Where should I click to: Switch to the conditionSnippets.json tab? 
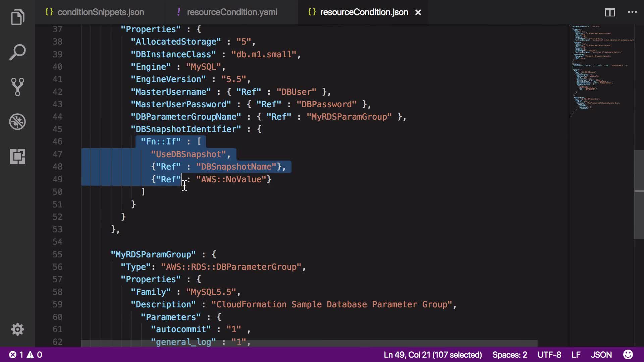100,12
